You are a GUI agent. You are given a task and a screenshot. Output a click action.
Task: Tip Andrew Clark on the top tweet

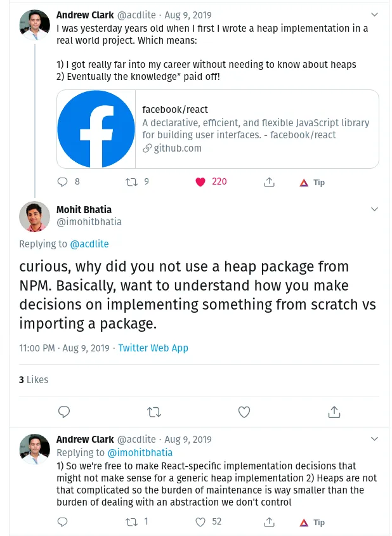312,182
